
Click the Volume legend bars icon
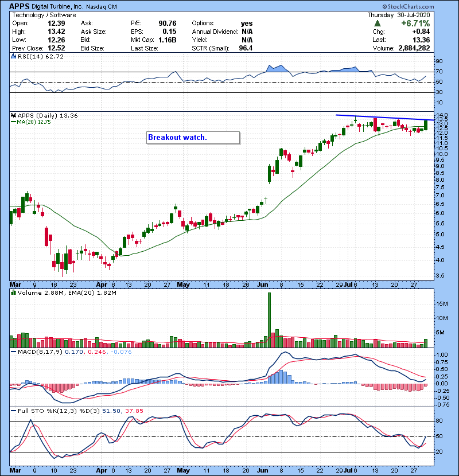(13, 292)
